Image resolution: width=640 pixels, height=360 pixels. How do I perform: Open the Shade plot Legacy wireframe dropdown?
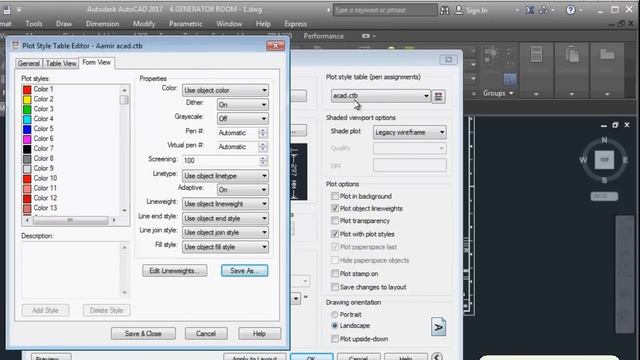[x=409, y=132]
